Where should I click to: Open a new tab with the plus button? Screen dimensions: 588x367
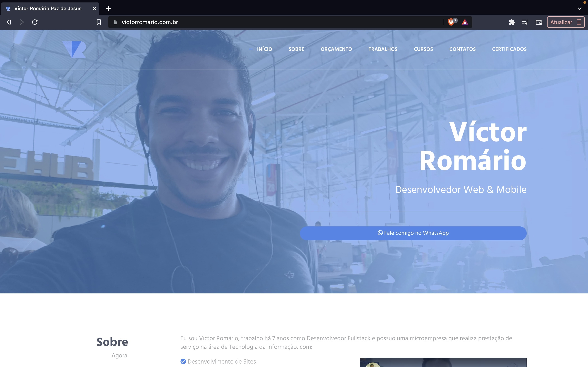(108, 9)
